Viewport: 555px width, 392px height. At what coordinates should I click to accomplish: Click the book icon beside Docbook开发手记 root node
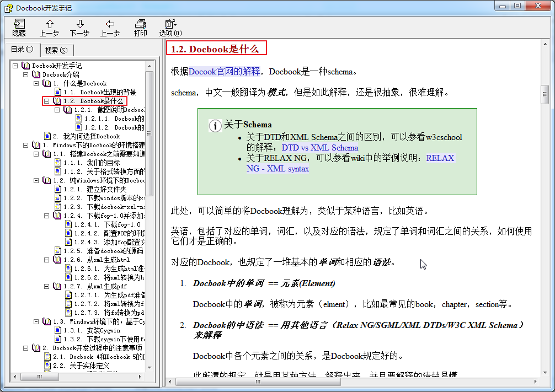pyautogui.click(x=25, y=65)
